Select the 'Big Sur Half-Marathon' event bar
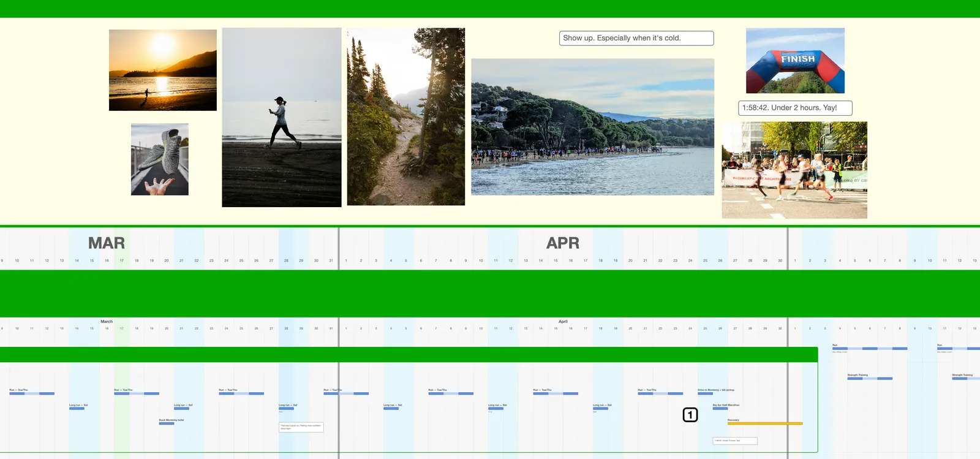The height and width of the screenshot is (459, 980). (720, 409)
